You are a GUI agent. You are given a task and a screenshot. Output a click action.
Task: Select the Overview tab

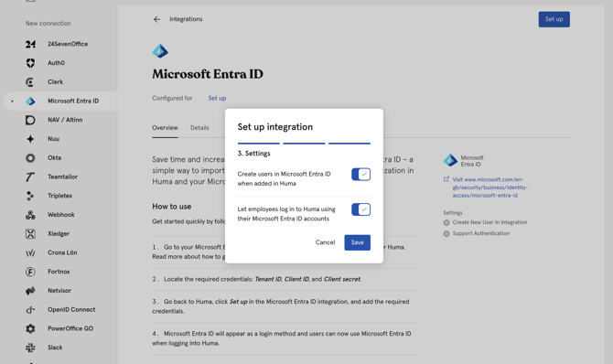(x=165, y=128)
